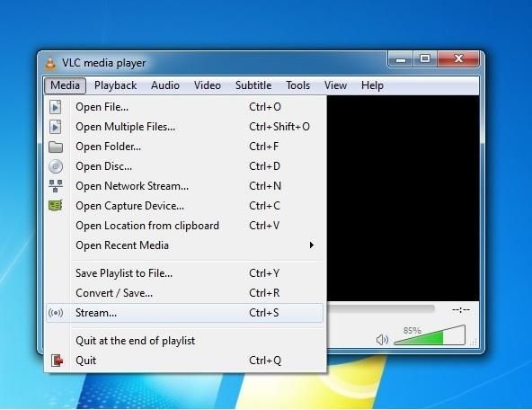This screenshot has width=532, height=410.
Task: Open the Help menu
Action: click(x=372, y=85)
